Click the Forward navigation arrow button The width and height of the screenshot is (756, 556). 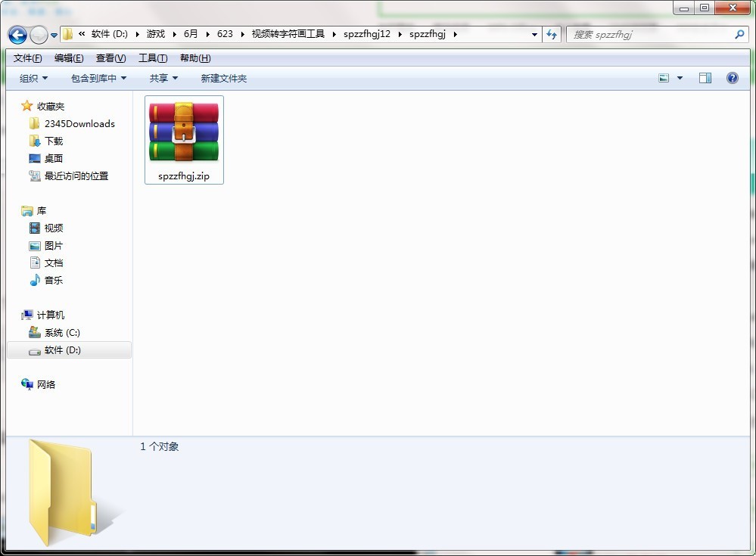point(39,35)
